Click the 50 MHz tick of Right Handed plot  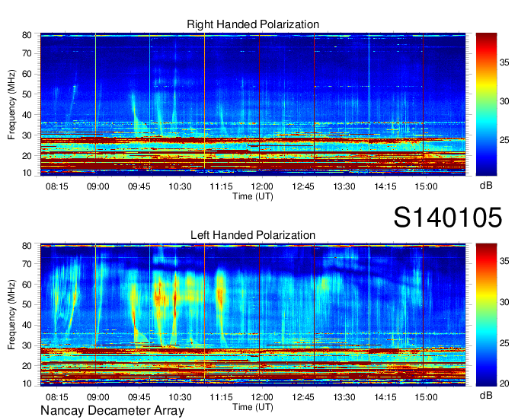click(x=27, y=94)
